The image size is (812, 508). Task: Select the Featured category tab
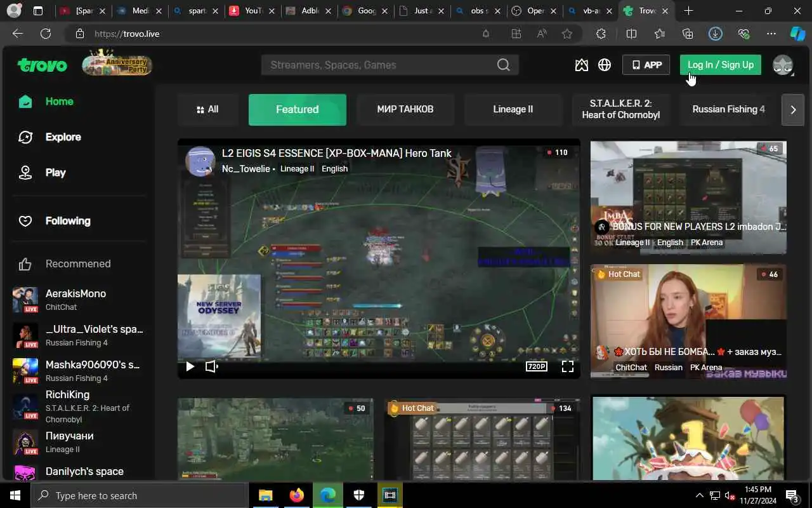click(x=298, y=109)
